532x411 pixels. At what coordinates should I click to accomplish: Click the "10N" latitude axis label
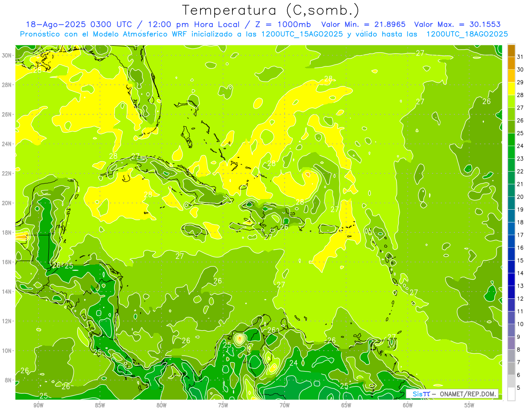tap(7, 351)
